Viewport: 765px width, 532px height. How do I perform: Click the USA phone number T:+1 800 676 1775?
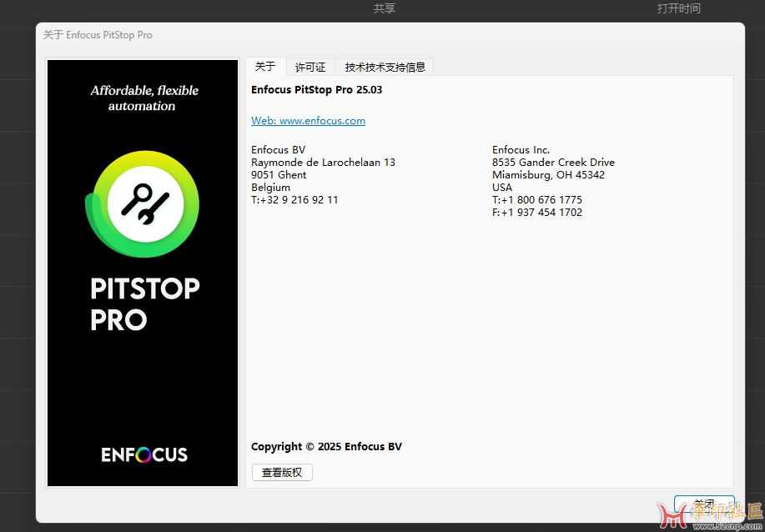537,200
